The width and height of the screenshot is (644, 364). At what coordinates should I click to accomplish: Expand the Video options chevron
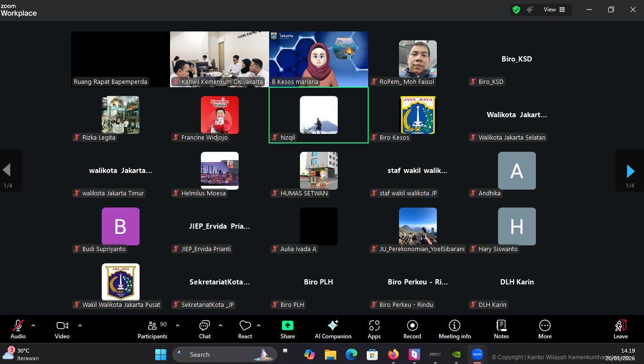coord(80,325)
